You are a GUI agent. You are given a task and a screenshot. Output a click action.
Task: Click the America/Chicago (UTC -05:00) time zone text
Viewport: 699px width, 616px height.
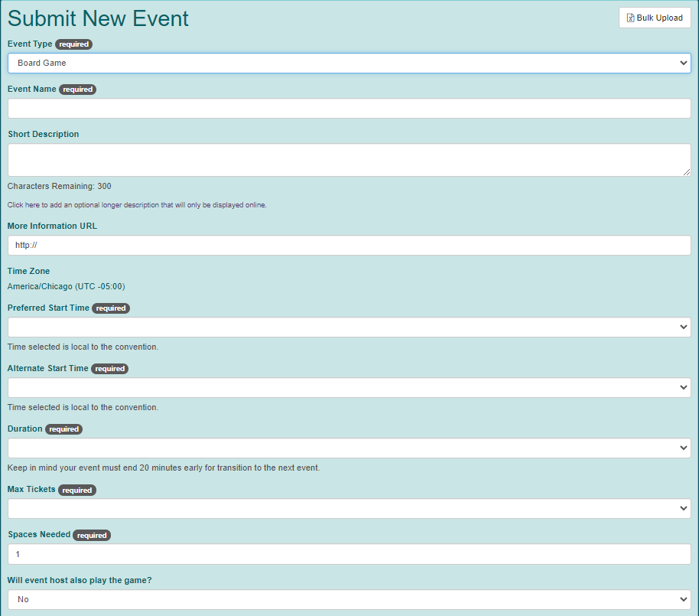[66, 286]
